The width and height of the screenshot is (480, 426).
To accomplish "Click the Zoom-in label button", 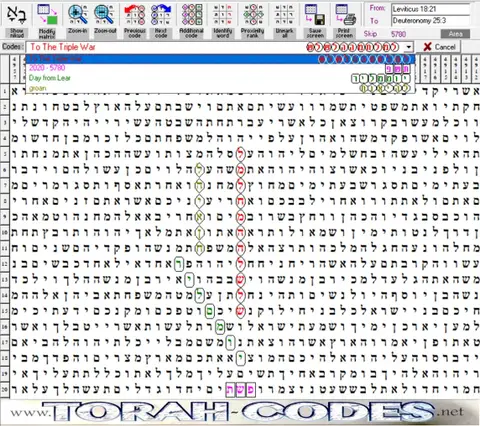I will point(78,31).
